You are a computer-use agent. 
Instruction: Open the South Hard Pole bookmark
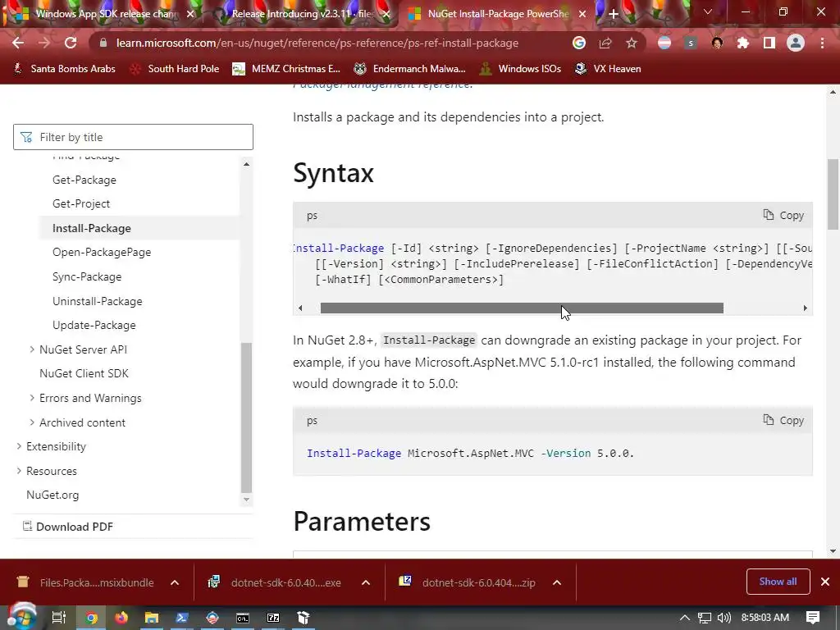(176, 69)
